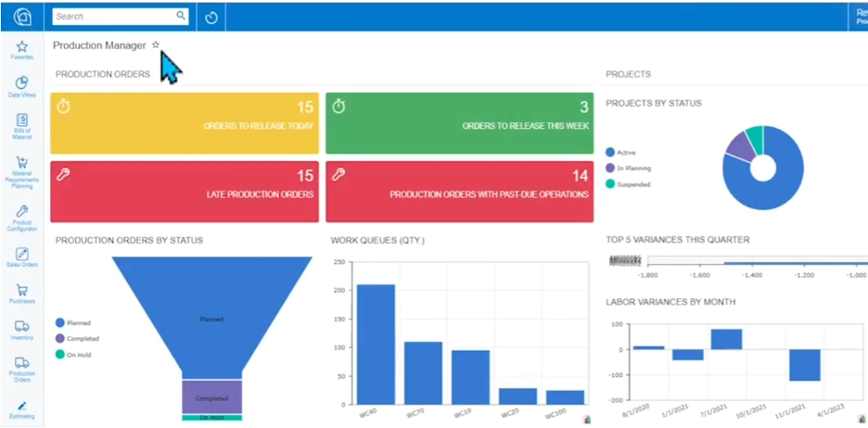Image resolution: width=868 pixels, height=428 pixels.
Task: Open Favorites in the sidebar
Action: pyautogui.click(x=21, y=50)
